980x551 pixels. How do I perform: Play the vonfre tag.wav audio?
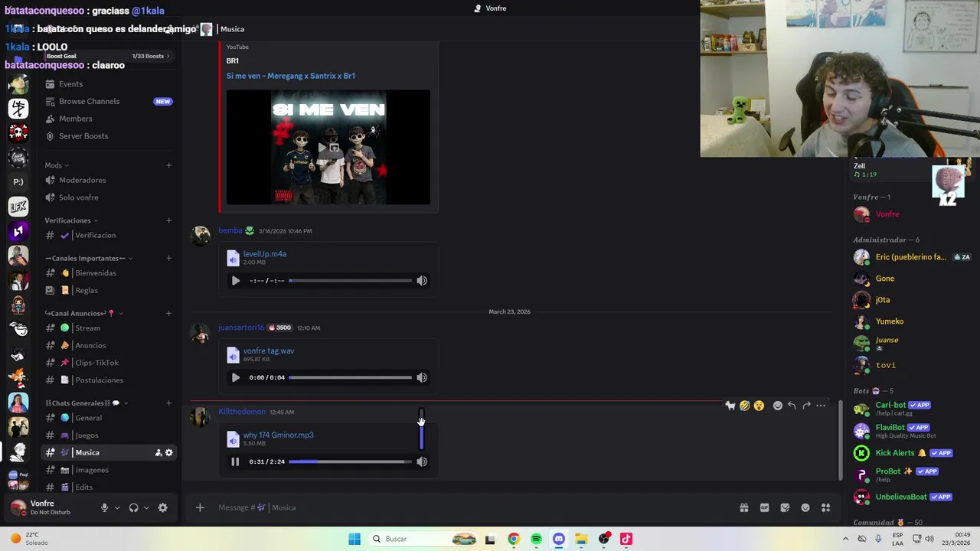click(235, 377)
